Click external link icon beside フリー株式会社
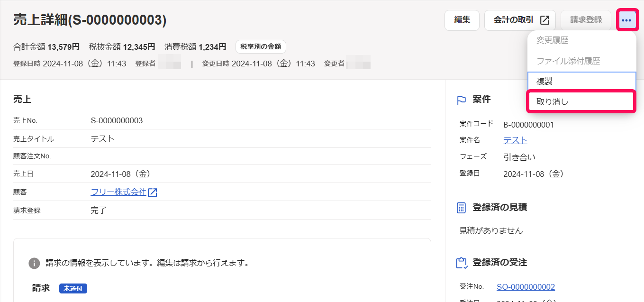This screenshot has width=644, height=302. click(153, 192)
